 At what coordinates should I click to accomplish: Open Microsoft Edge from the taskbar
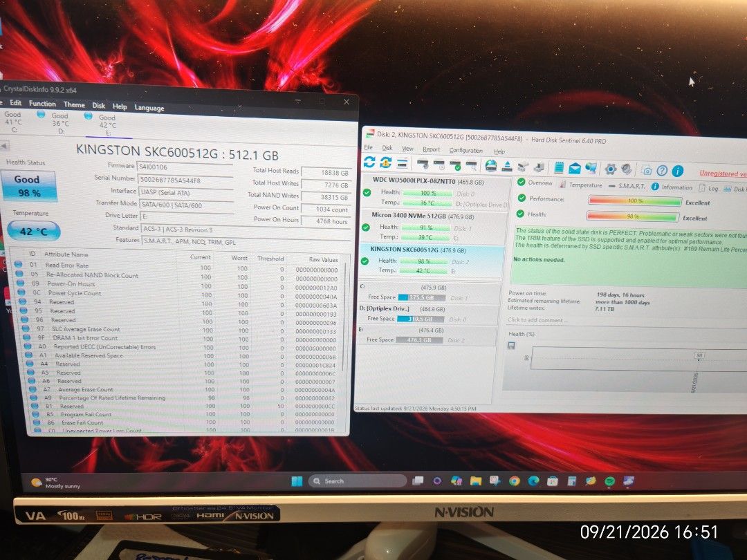[533, 481]
